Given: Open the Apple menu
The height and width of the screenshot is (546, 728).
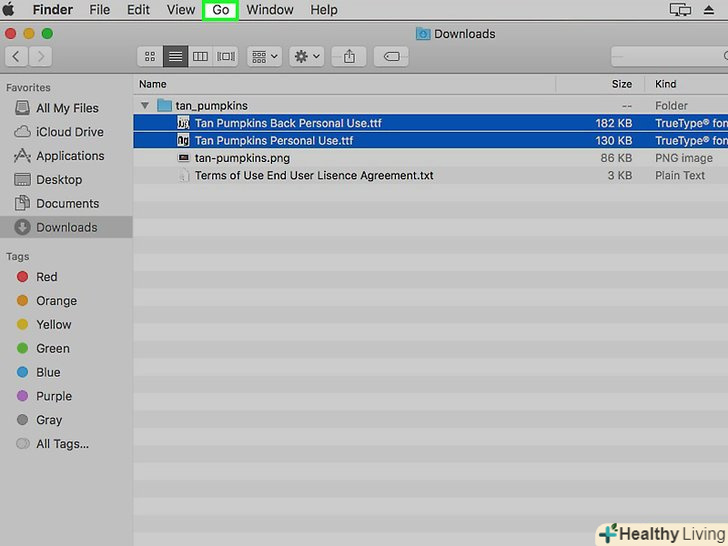Looking at the screenshot, I should [9, 9].
